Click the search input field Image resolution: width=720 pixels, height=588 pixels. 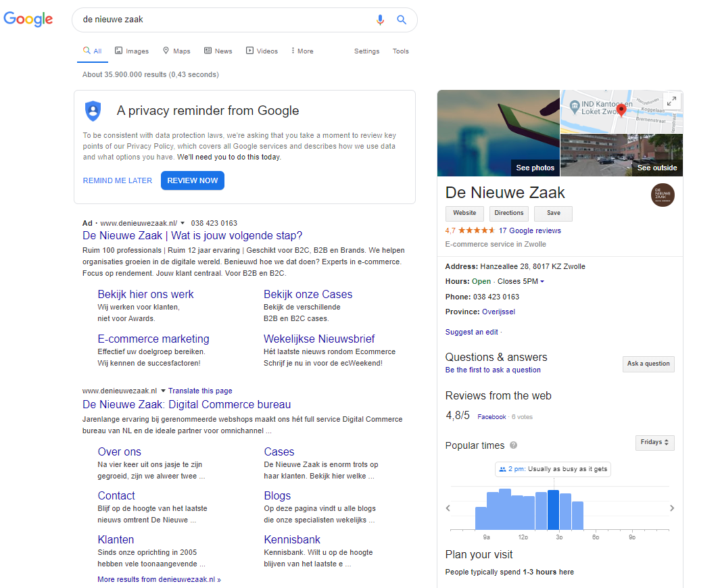point(225,20)
